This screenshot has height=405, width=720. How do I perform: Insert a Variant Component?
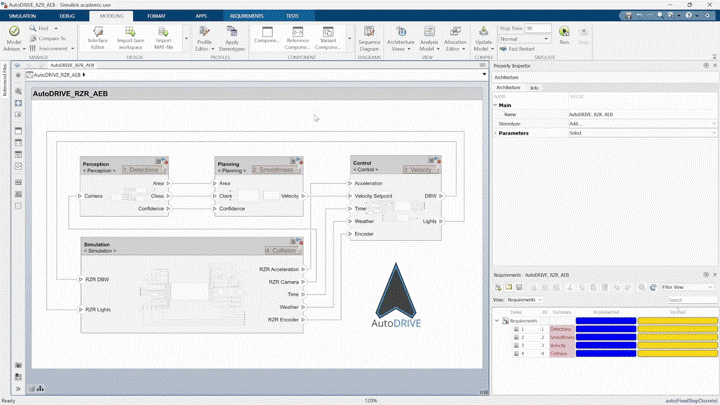[x=328, y=38]
